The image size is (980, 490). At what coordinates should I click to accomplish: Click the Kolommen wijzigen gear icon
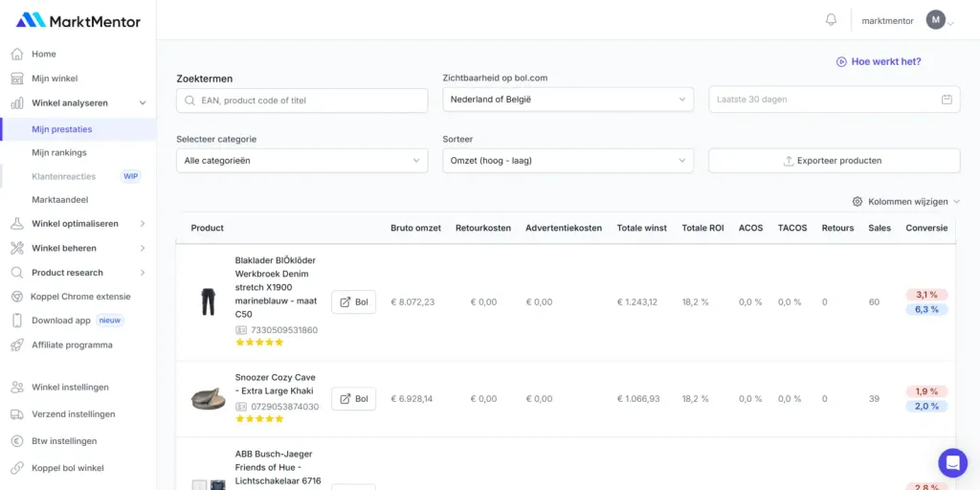coord(857,202)
